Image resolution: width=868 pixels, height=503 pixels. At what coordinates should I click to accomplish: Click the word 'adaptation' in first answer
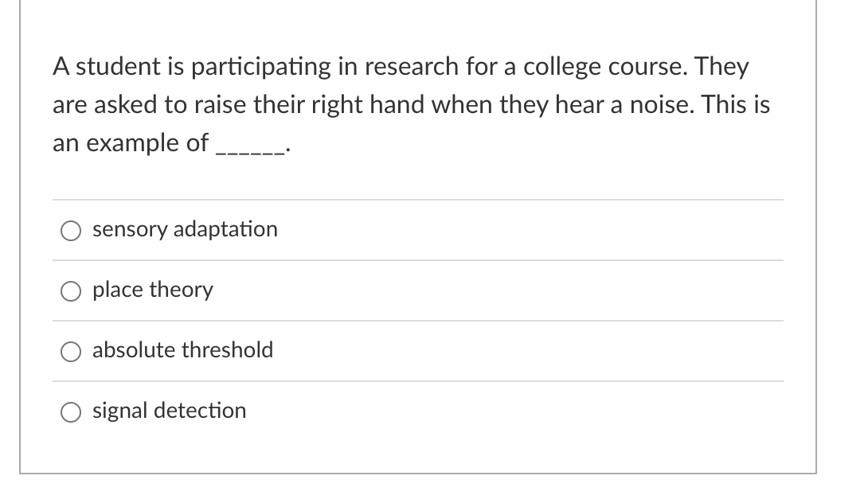pyautogui.click(x=225, y=230)
